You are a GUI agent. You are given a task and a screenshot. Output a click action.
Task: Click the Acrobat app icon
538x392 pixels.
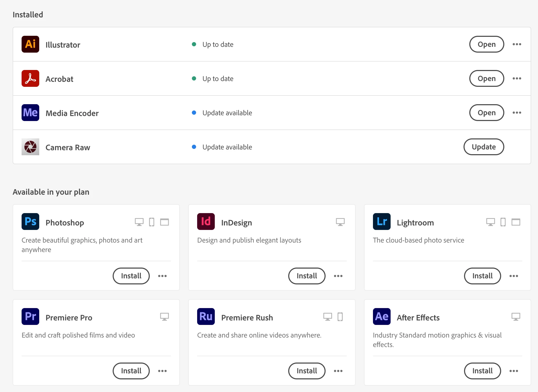tap(30, 78)
